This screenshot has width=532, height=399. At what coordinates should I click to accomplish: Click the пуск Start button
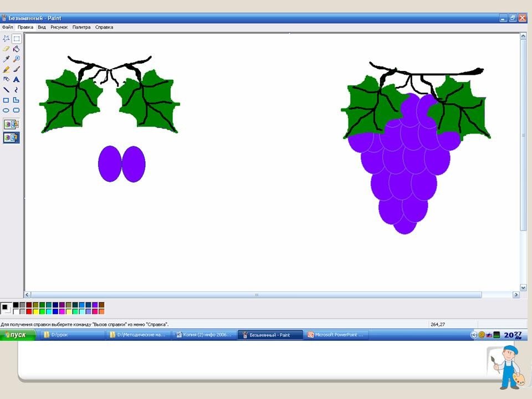(17, 335)
